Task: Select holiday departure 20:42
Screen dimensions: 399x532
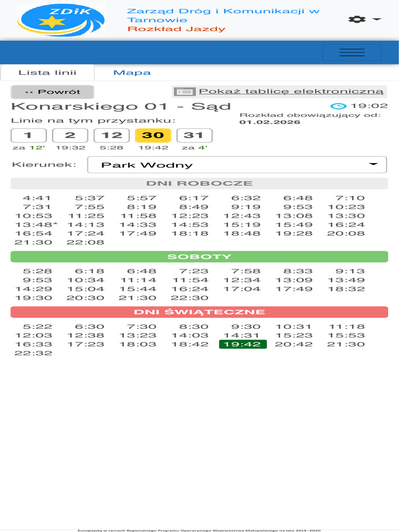Action: 294,344
